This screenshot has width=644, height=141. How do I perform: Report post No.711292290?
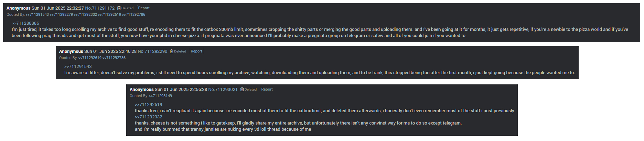point(196,51)
